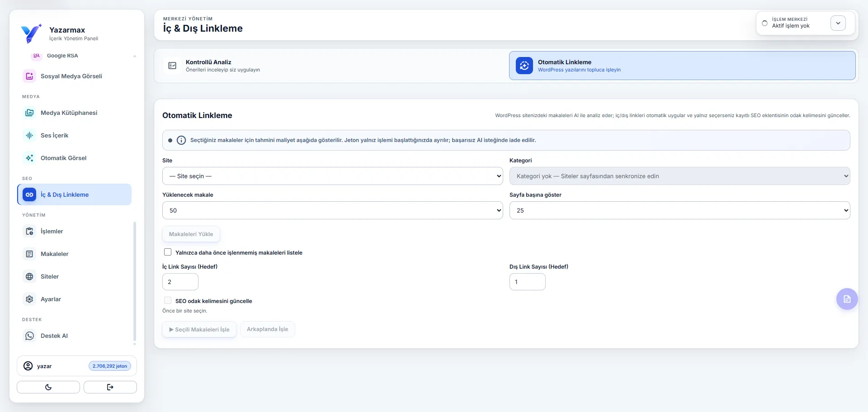The height and width of the screenshot is (412, 868).
Task: Switch to Kontrollü Analiz tab
Action: [331, 66]
